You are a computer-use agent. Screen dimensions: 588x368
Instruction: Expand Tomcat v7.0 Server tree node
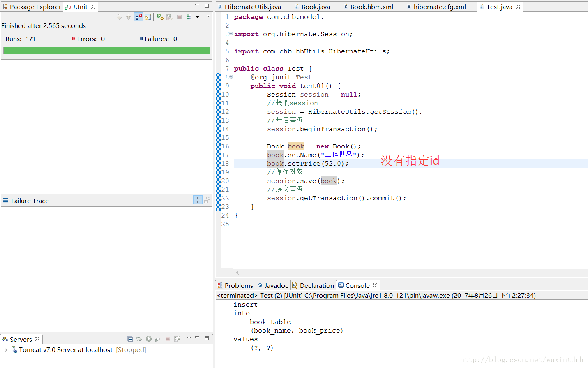point(6,350)
